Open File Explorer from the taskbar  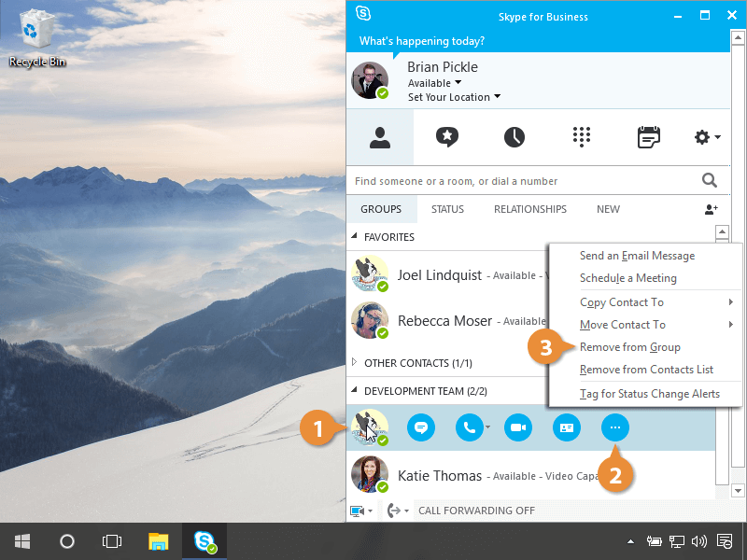[x=159, y=541]
